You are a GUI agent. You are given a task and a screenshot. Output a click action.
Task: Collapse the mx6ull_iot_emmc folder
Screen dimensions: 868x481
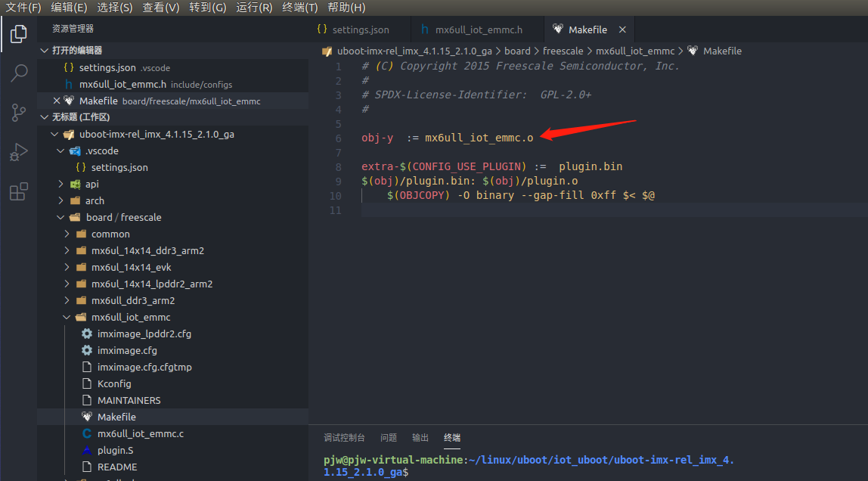coord(67,317)
